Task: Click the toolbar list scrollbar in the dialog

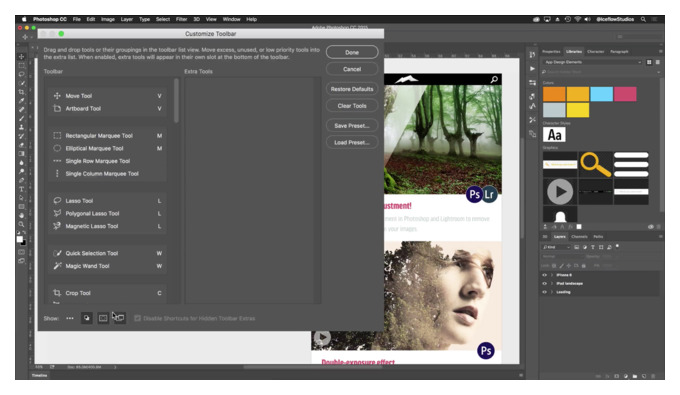Action: pyautogui.click(x=176, y=101)
